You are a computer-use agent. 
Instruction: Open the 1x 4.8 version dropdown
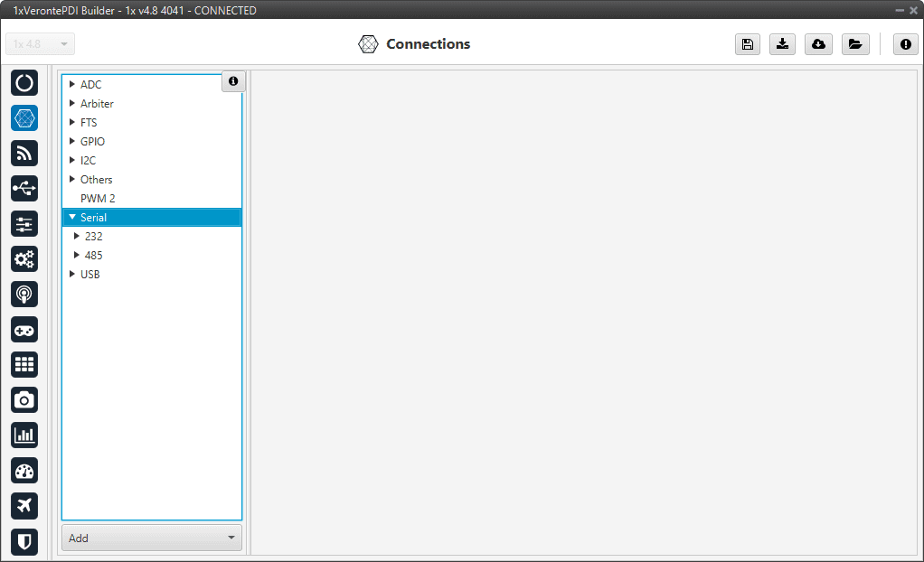41,44
